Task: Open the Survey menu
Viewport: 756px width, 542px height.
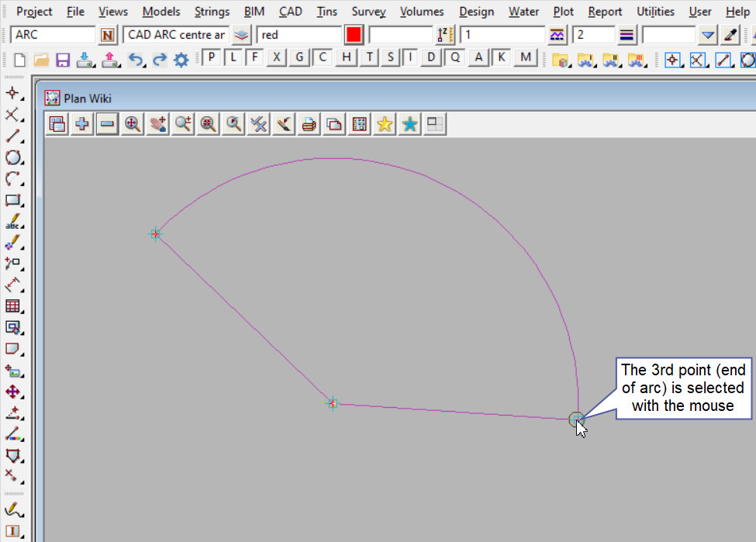Action: (368, 12)
